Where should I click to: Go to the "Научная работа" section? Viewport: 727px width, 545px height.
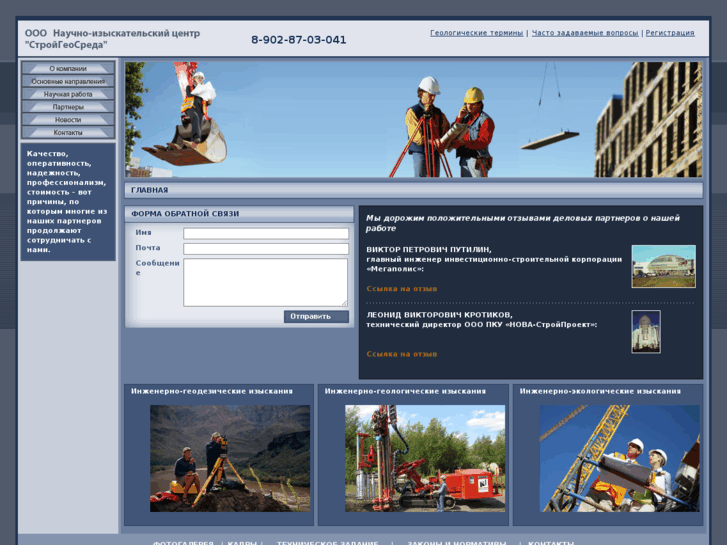(x=68, y=94)
